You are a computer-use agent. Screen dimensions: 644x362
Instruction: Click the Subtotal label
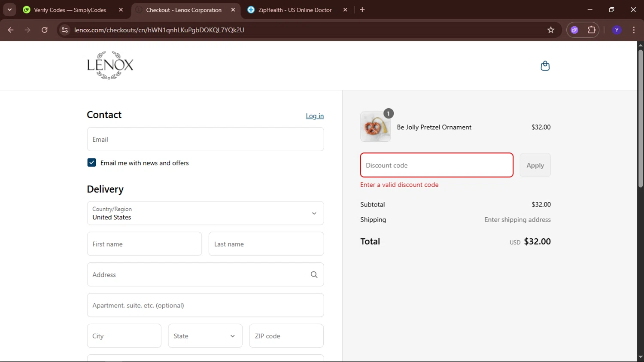coord(372,204)
